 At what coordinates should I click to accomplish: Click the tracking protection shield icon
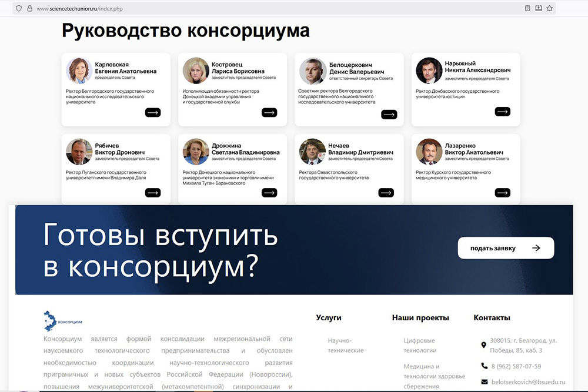(x=19, y=9)
